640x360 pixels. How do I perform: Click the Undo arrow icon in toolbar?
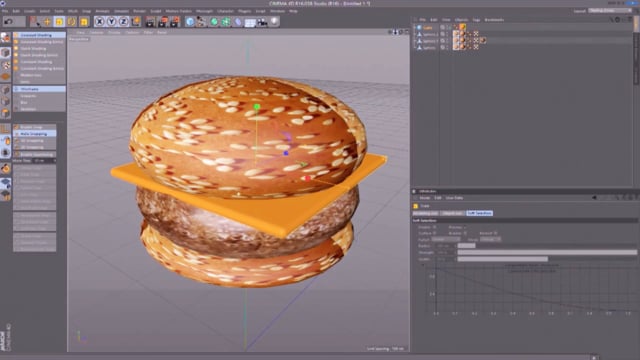click(9, 22)
